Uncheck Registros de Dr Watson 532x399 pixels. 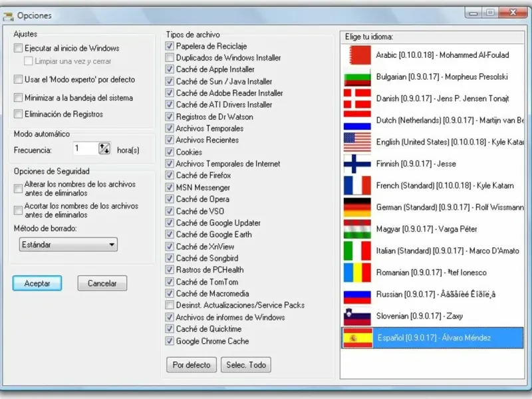pos(170,116)
